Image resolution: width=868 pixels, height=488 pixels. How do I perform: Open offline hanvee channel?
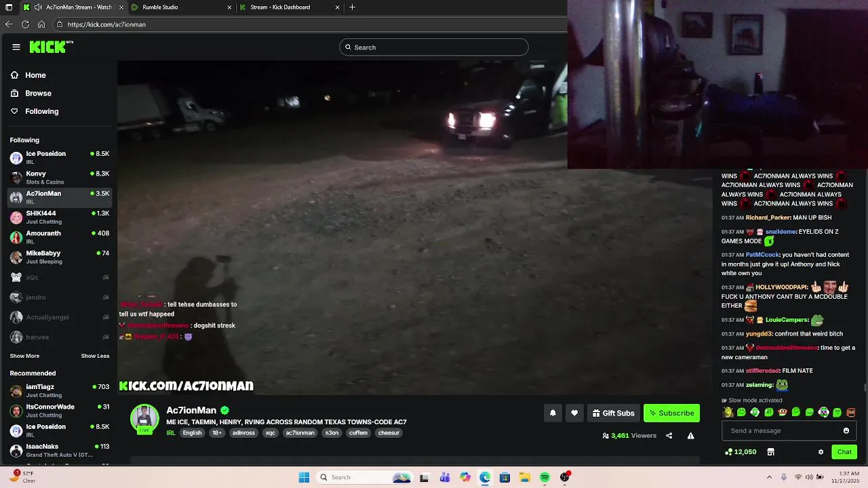(x=60, y=337)
